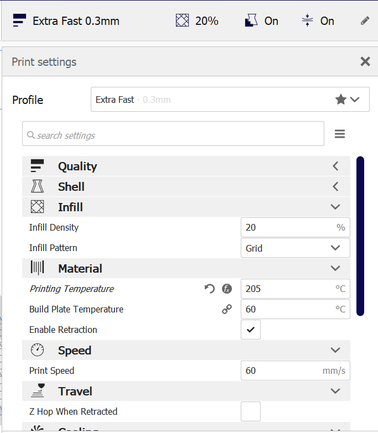The height and width of the screenshot is (433, 378).
Task: Open the Profile dropdown showing Extra Fast
Action: point(230,99)
